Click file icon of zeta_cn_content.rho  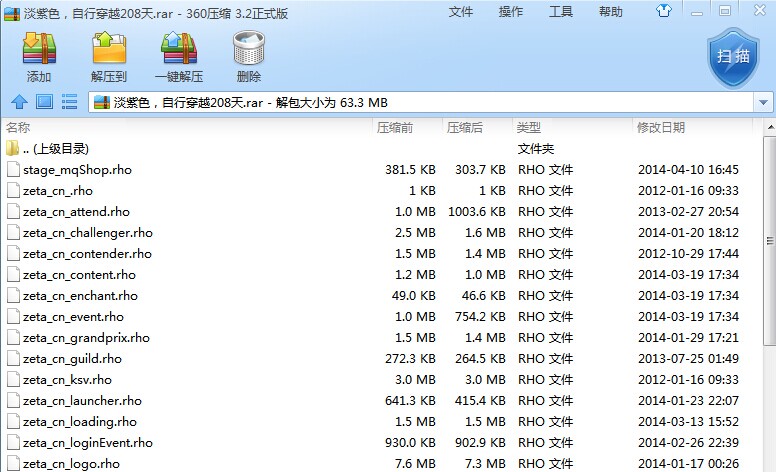click(13, 275)
